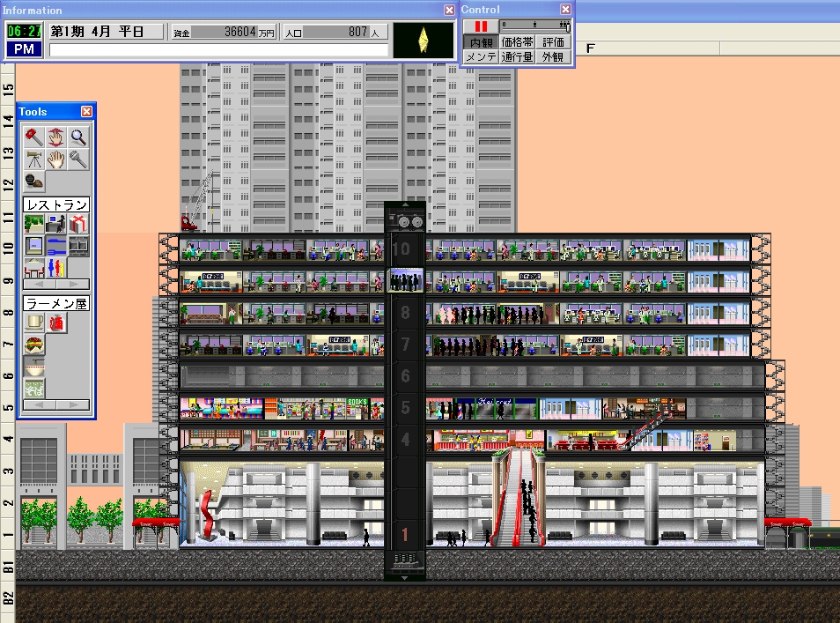
Task: Select the magnifying glass inspect tool
Action: [x=78, y=137]
